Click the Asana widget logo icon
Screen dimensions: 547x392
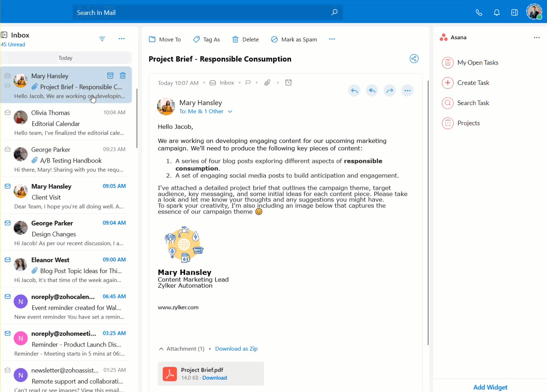[x=443, y=37]
